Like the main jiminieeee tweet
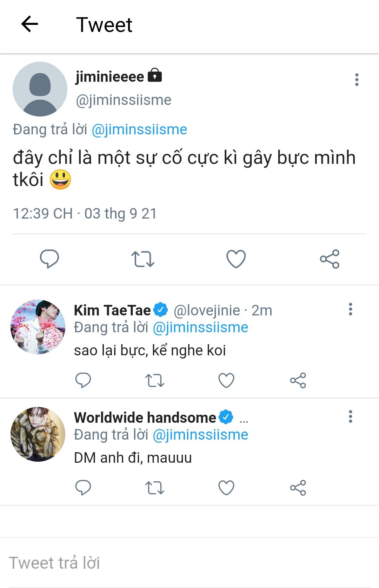 pos(236,259)
